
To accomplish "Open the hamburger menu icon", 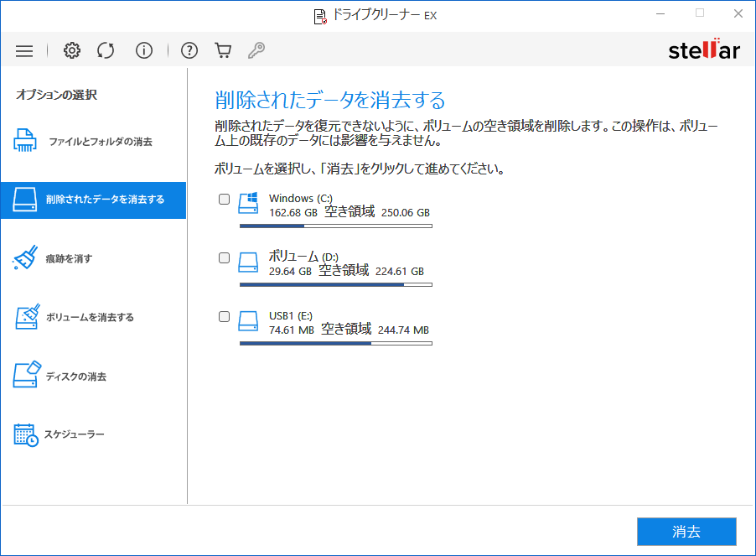I will pos(24,50).
